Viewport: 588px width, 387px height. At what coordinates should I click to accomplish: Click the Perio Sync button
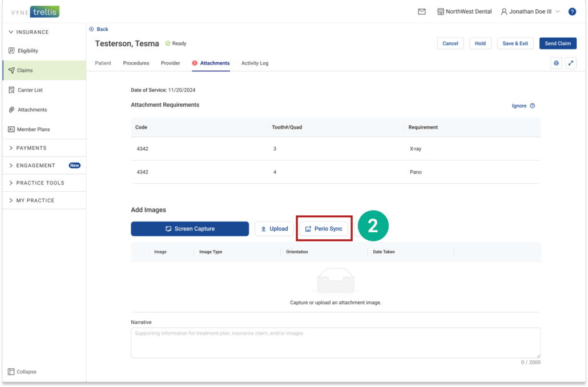tap(324, 229)
